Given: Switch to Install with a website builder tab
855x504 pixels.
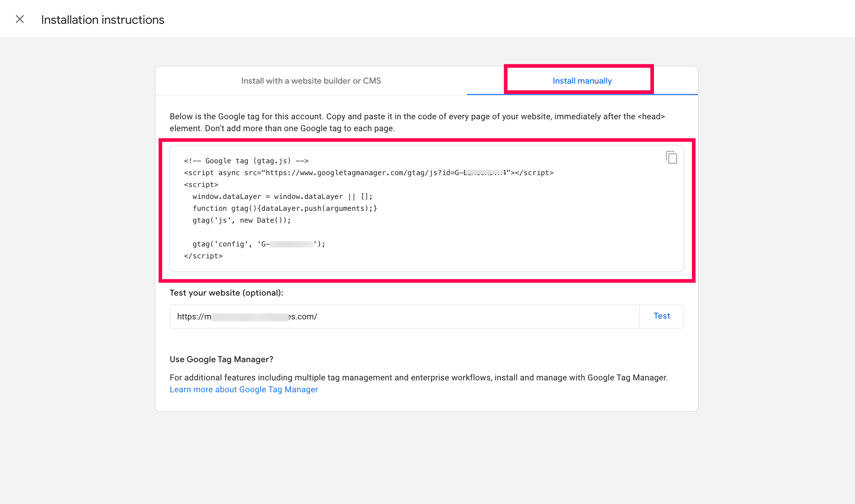Looking at the screenshot, I should click(311, 81).
